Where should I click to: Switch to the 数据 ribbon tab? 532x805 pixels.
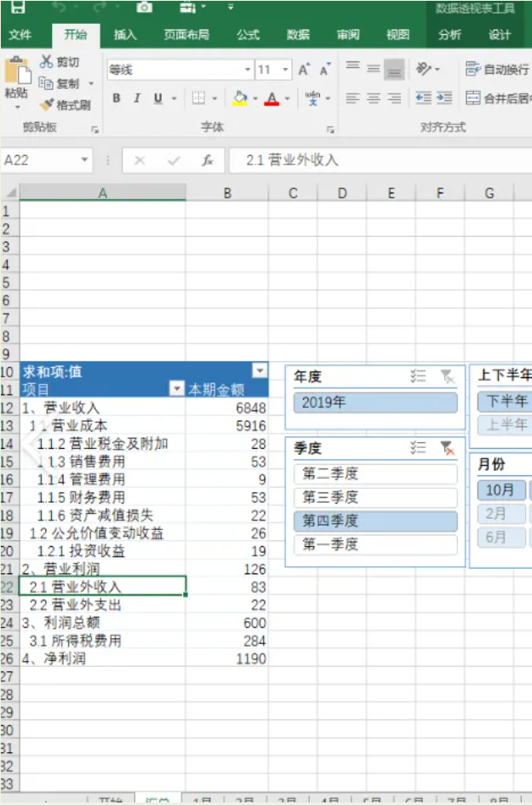click(298, 34)
